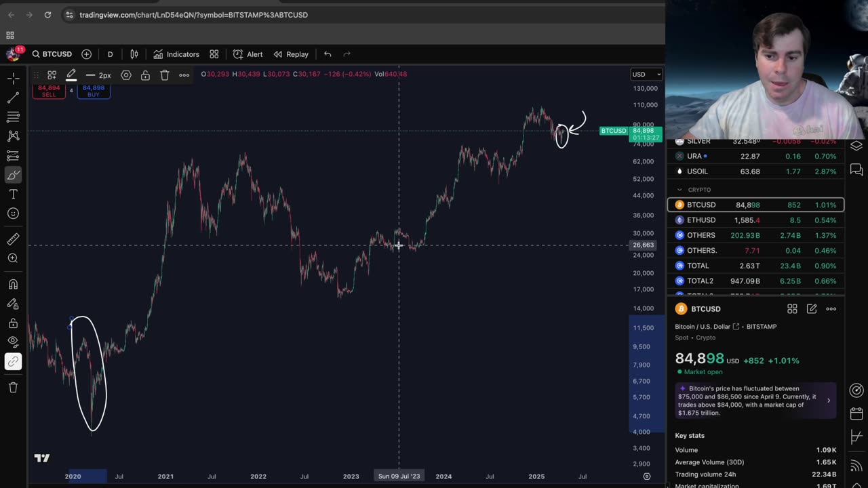This screenshot has width=868, height=488.
Task: Reload the browser page
Action: 47,15
